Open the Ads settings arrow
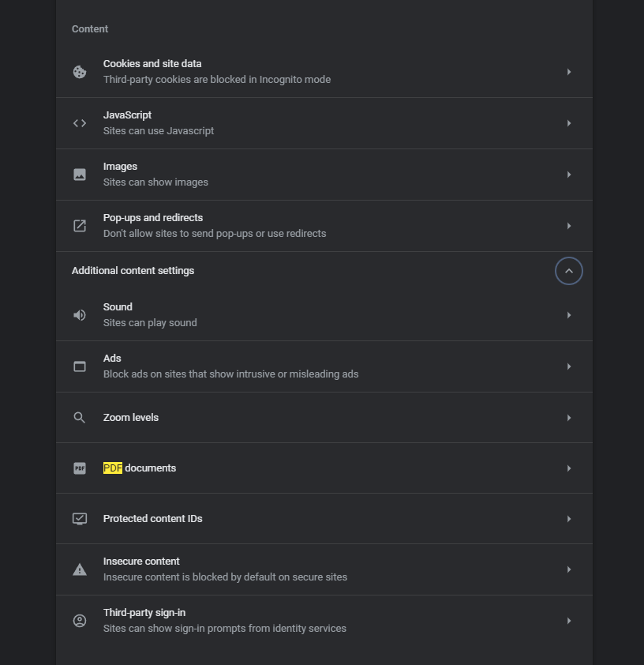This screenshot has height=665, width=644. [x=569, y=366]
